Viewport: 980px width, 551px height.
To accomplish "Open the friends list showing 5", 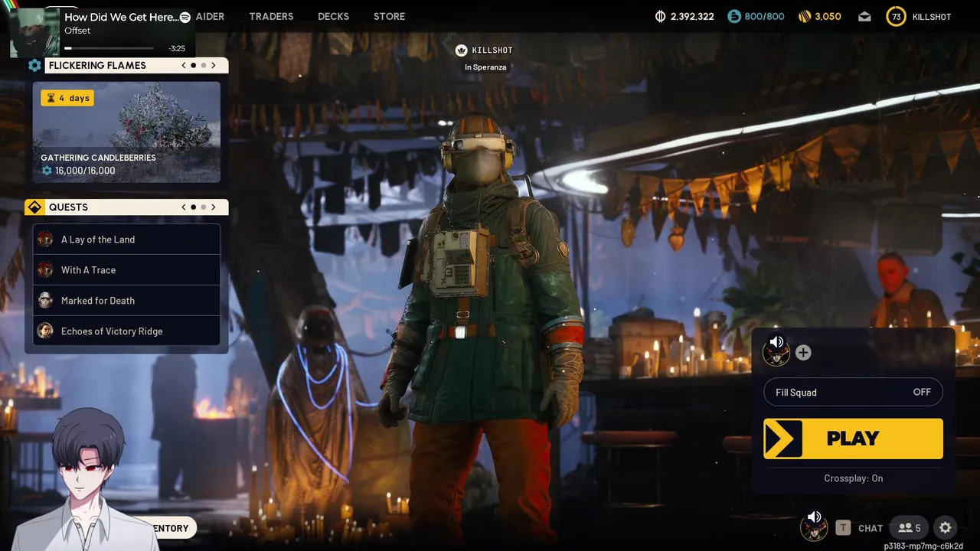I will (x=910, y=527).
